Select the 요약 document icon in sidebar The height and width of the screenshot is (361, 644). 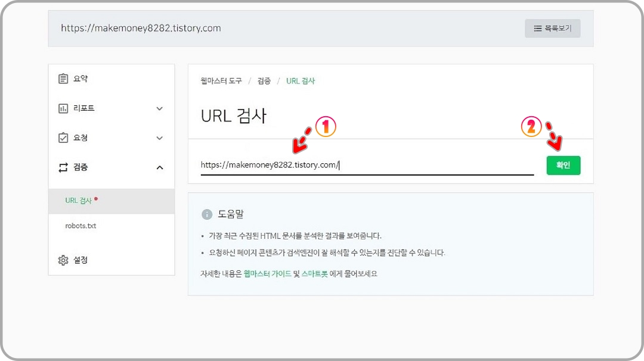tap(63, 78)
